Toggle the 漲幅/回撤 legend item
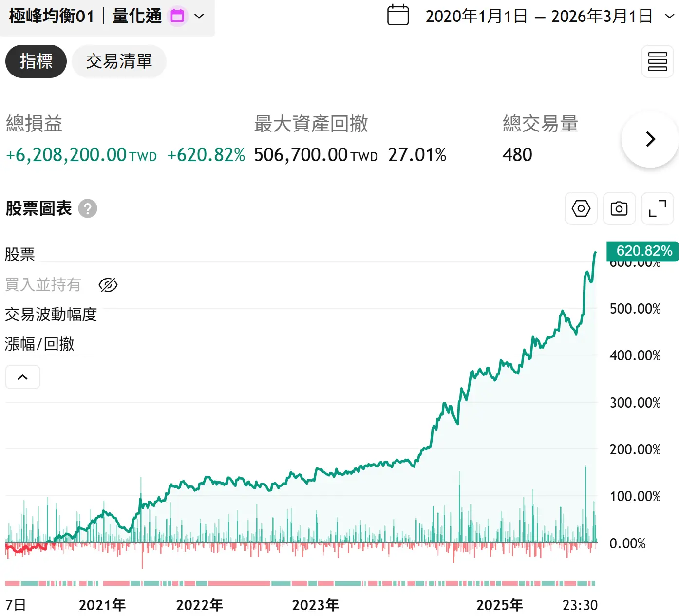679x616 pixels. (39, 344)
